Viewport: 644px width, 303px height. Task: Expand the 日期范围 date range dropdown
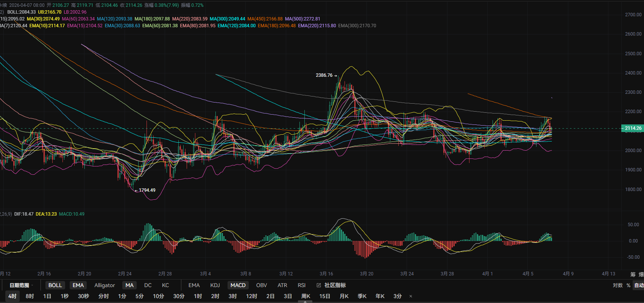coord(21,285)
